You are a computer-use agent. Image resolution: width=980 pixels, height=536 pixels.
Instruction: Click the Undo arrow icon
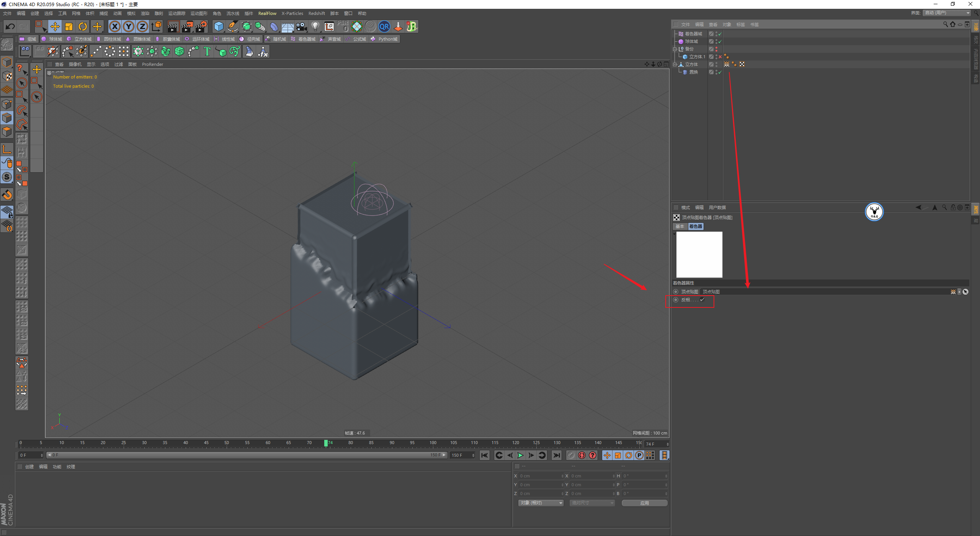pos(10,26)
